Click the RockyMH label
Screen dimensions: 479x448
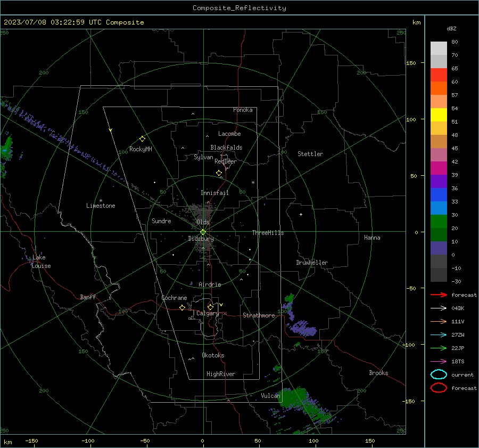coord(141,149)
